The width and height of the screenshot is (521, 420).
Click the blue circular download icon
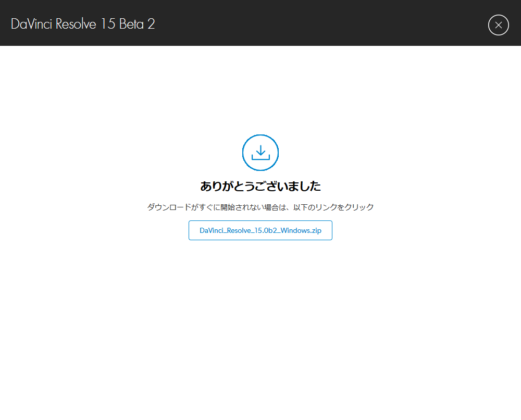coord(260,153)
